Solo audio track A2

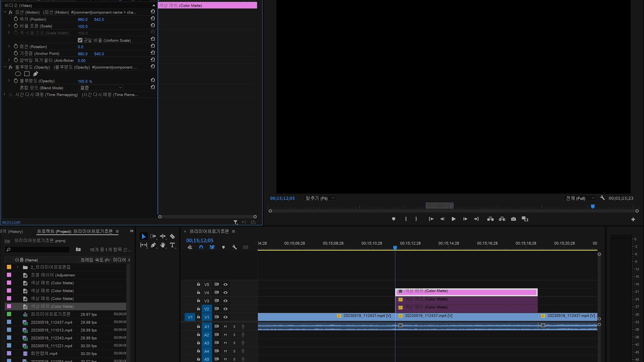[234, 335]
